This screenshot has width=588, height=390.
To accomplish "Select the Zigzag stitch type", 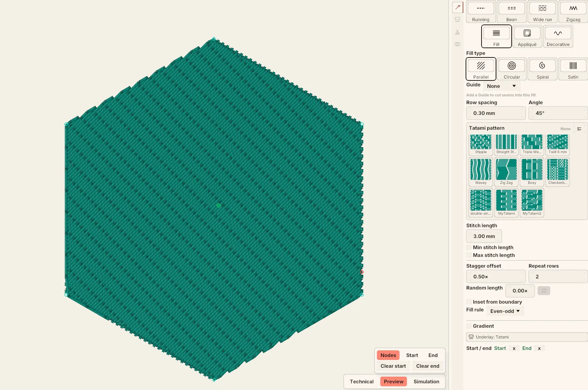I will click(573, 12).
